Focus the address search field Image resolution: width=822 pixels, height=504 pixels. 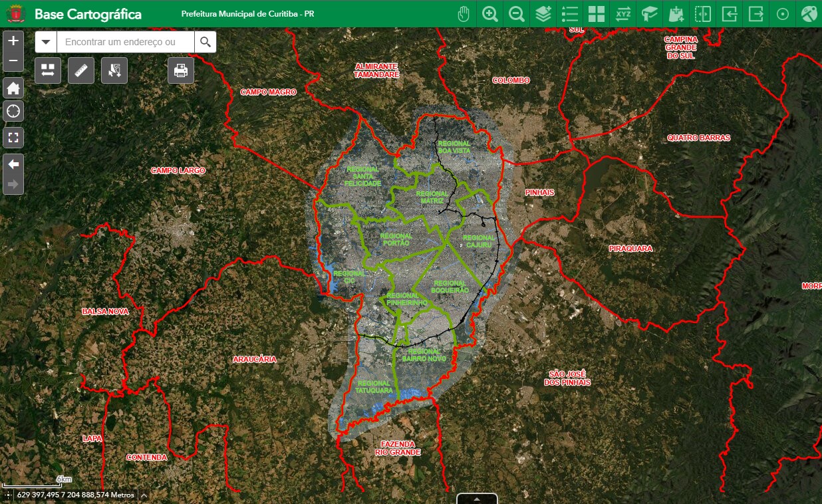pos(126,42)
